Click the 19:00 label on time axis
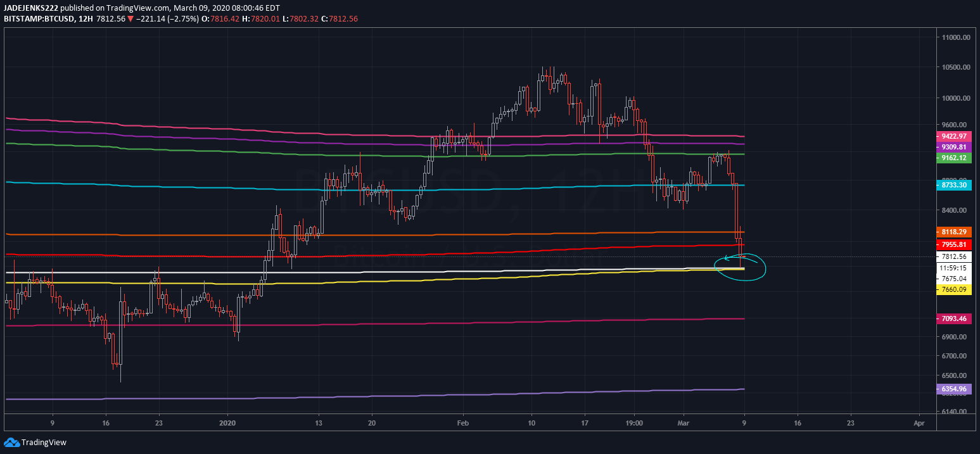The image size is (980, 454). click(635, 422)
